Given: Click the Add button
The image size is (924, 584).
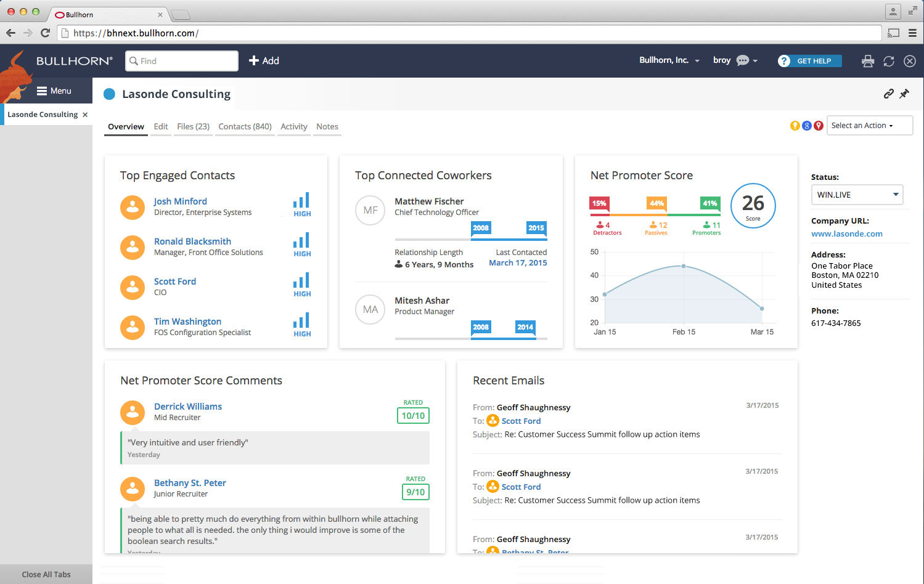Looking at the screenshot, I should pyautogui.click(x=264, y=60).
